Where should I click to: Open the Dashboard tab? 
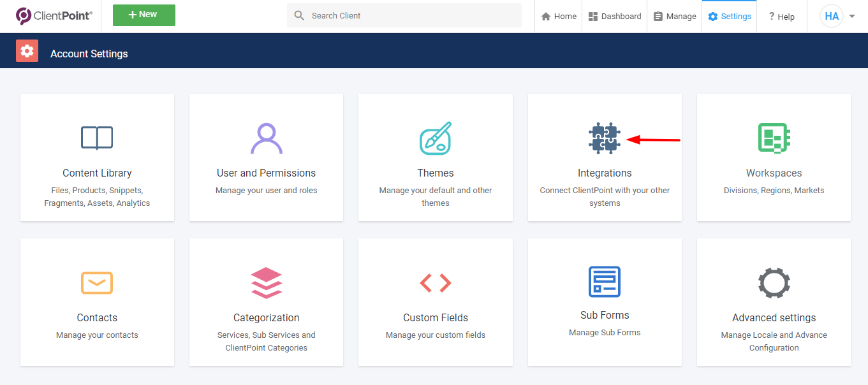[615, 17]
